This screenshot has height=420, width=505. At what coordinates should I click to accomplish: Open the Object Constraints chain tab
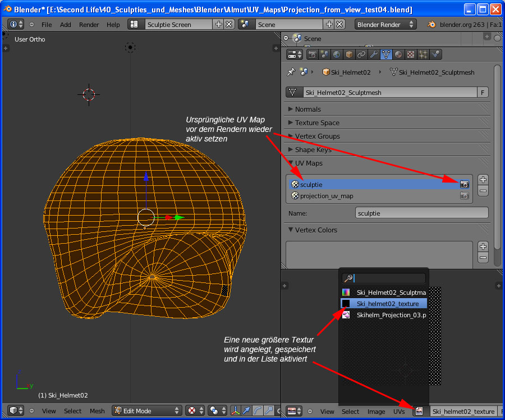click(361, 54)
